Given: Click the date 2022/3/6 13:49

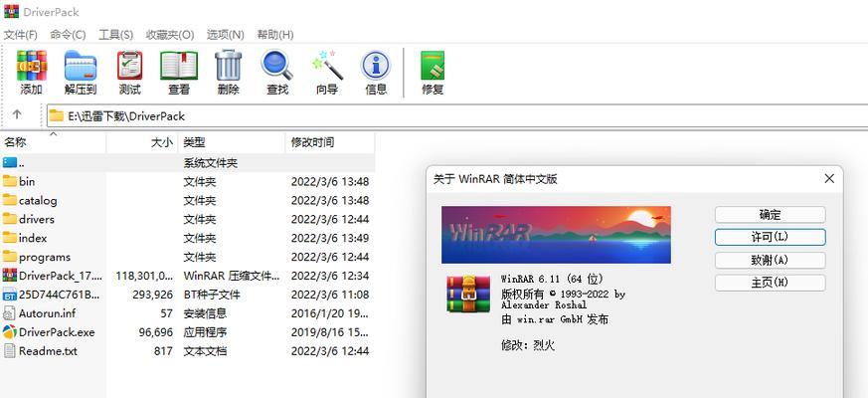Looking at the screenshot, I should [x=330, y=239].
